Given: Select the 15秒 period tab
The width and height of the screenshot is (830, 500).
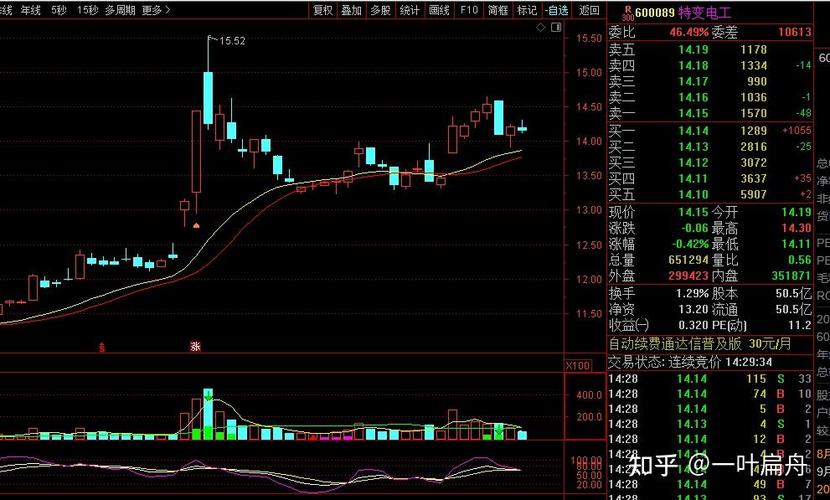Looking at the screenshot, I should click(x=87, y=10).
